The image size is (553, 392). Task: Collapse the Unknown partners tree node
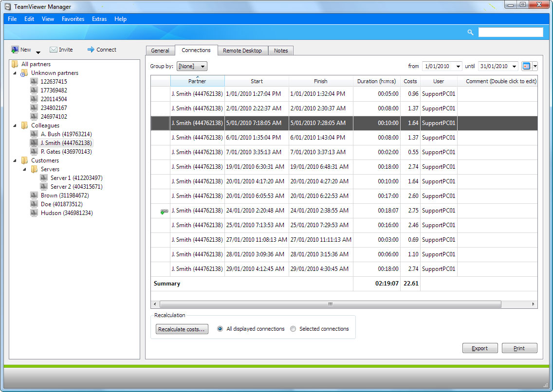tap(15, 73)
